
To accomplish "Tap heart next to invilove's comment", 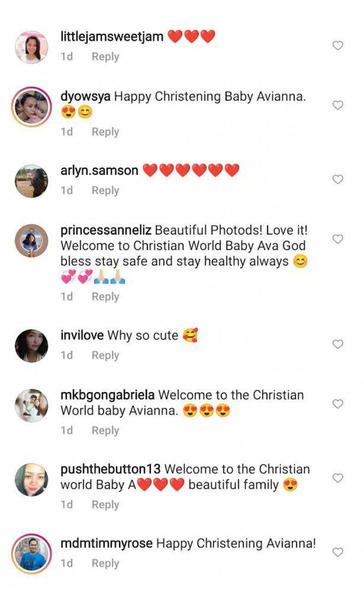I will click(x=338, y=344).
